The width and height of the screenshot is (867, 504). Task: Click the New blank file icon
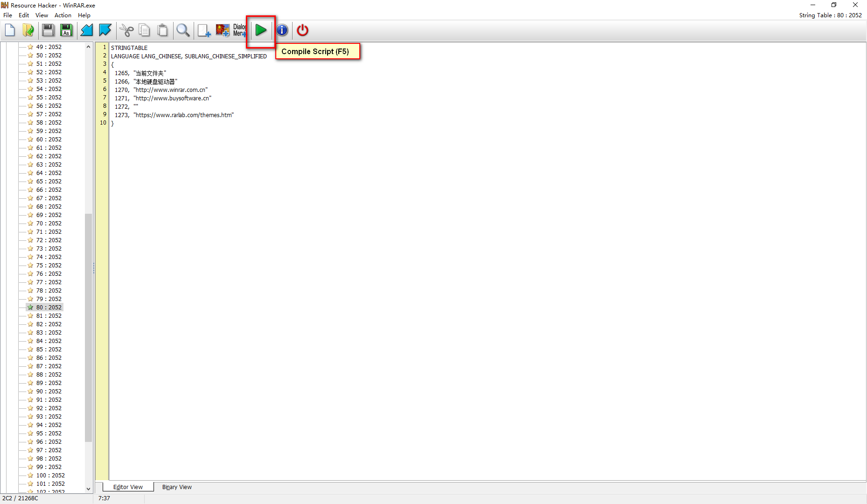pos(10,30)
